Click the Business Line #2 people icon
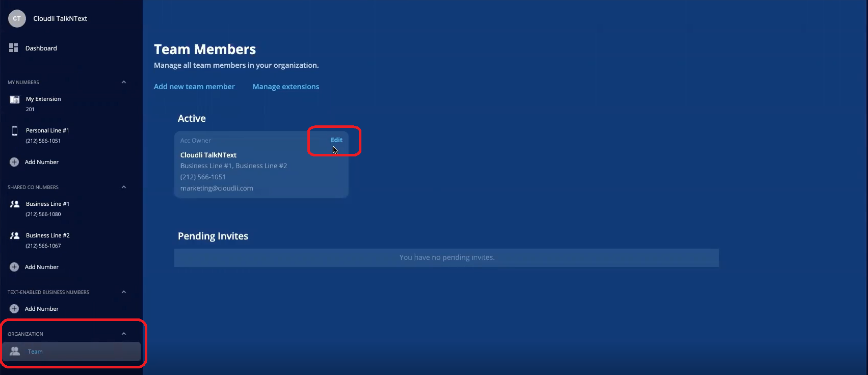 coord(15,235)
